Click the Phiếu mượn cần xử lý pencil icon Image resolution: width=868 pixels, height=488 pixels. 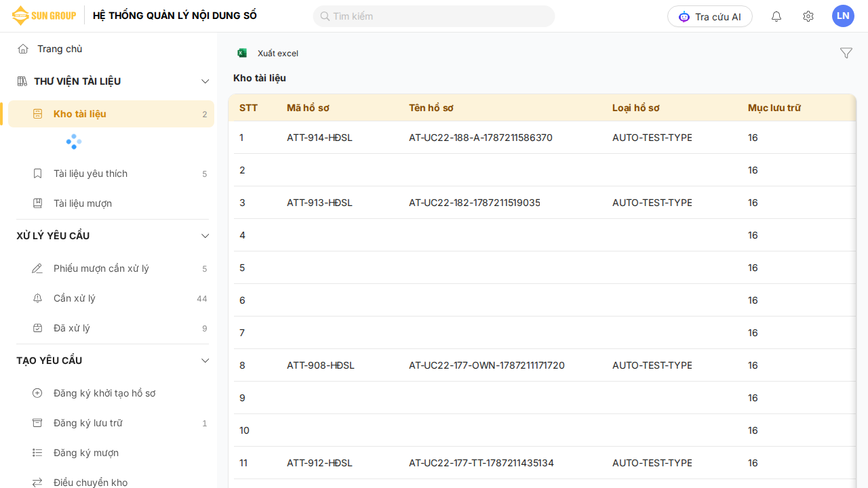[x=37, y=268]
